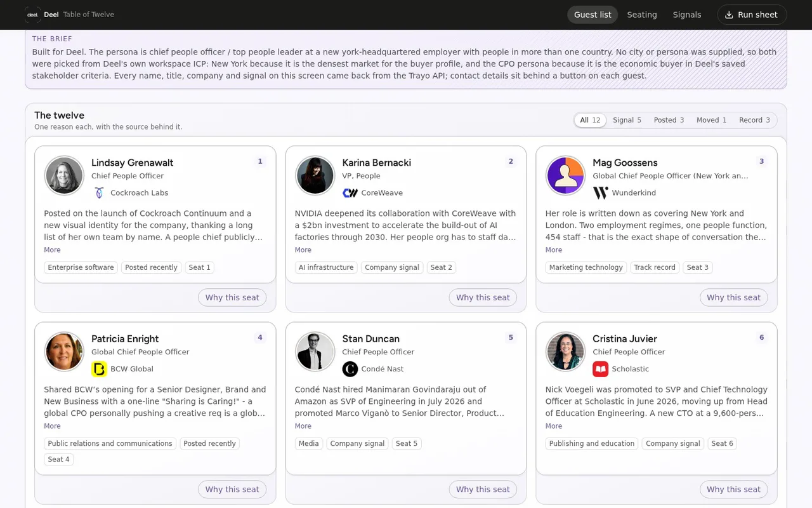Image resolution: width=812 pixels, height=508 pixels.
Task: Open the Signals tab
Action: tap(687, 15)
